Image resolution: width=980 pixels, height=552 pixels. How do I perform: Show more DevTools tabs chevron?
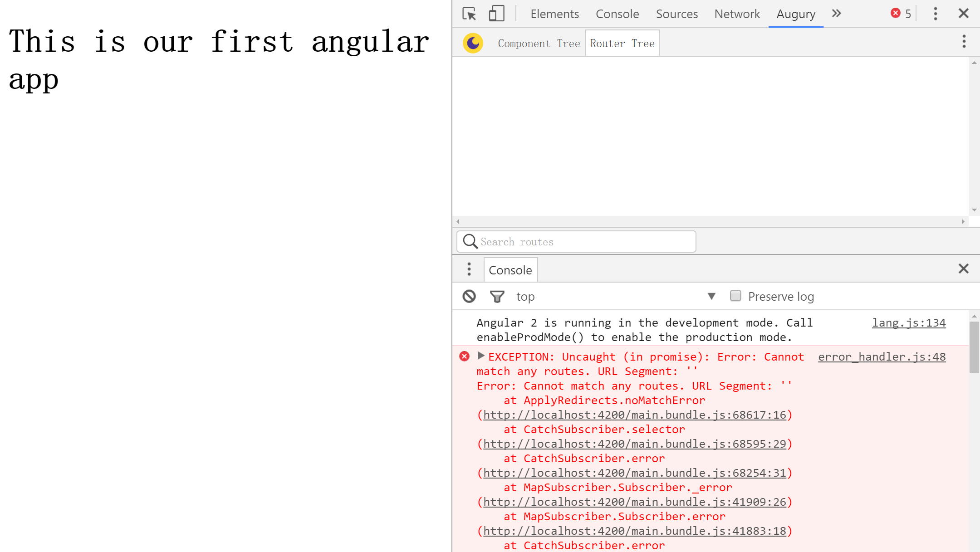(836, 14)
